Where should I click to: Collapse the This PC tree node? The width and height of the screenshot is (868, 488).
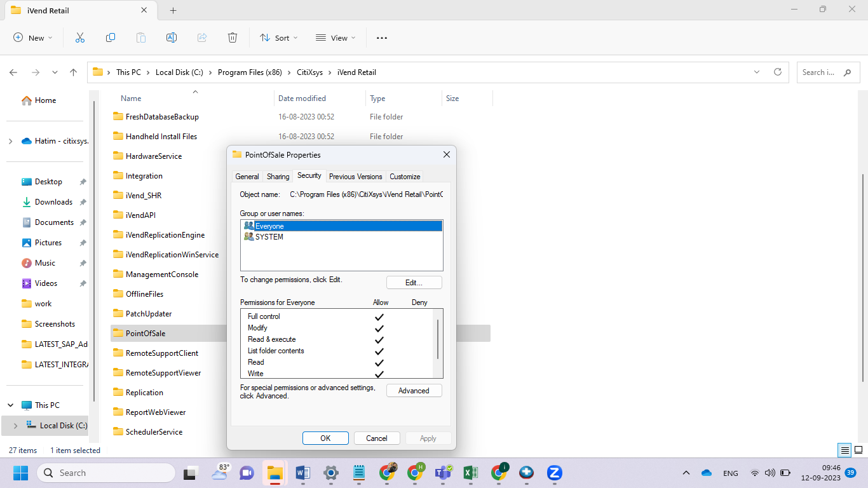pyautogui.click(x=10, y=405)
